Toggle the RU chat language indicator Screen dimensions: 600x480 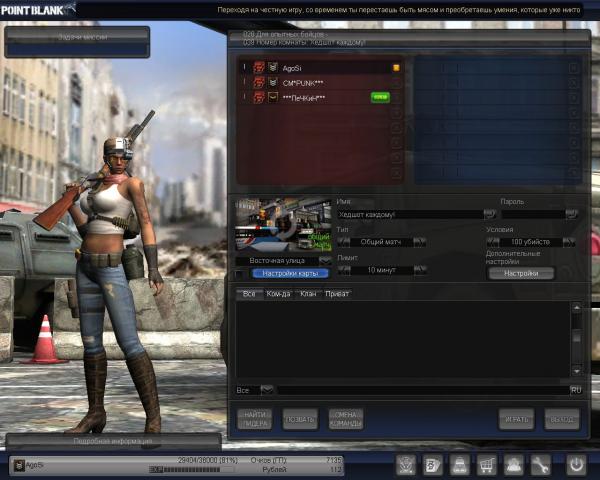[x=575, y=389]
